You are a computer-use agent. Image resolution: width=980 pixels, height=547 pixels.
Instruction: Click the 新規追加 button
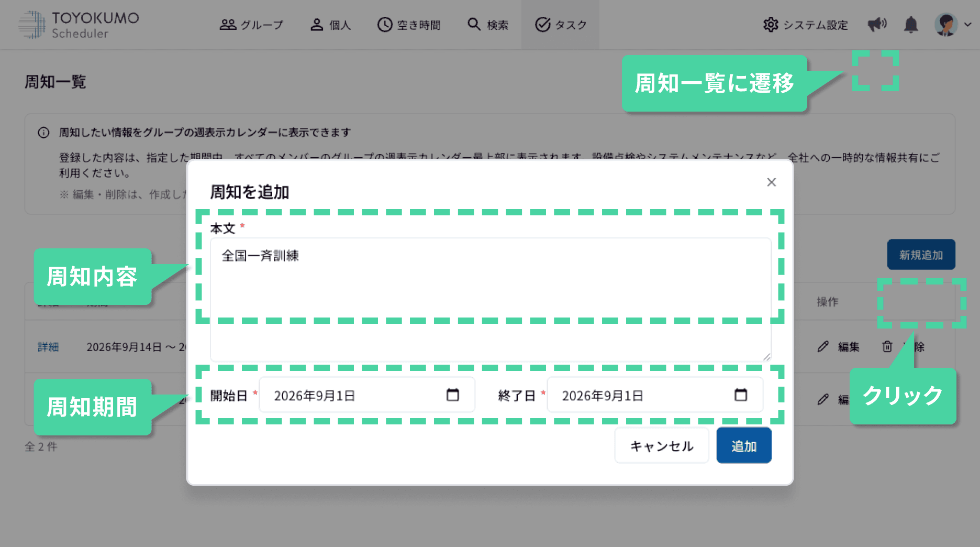921,255
